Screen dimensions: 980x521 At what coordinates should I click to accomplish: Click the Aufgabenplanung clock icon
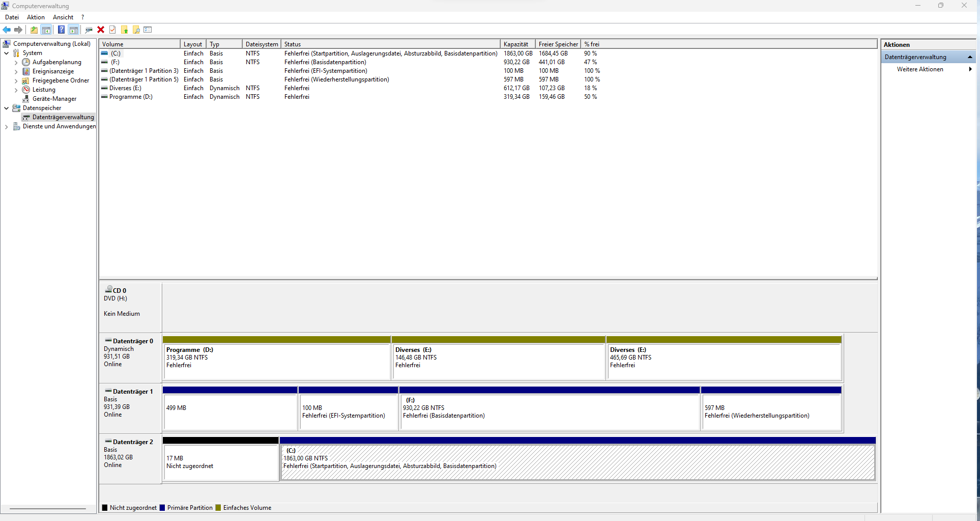(26, 62)
